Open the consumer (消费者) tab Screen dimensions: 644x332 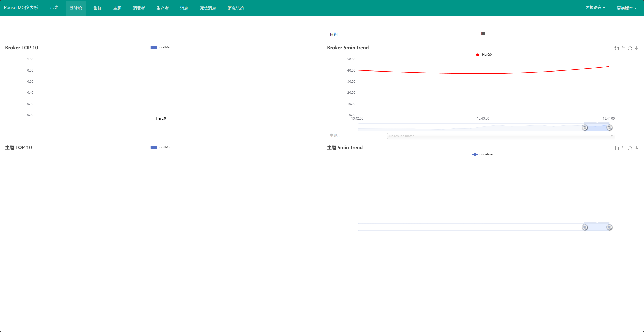click(139, 8)
